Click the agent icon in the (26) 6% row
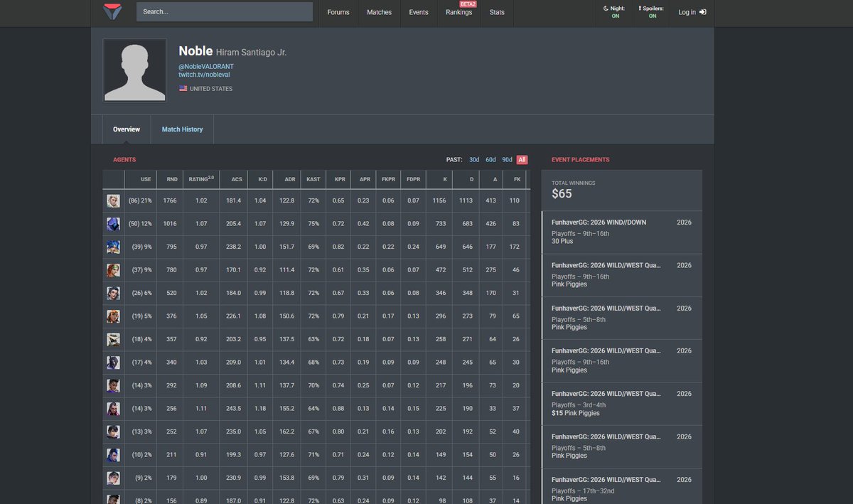The width and height of the screenshot is (853, 504). pos(113,294)
